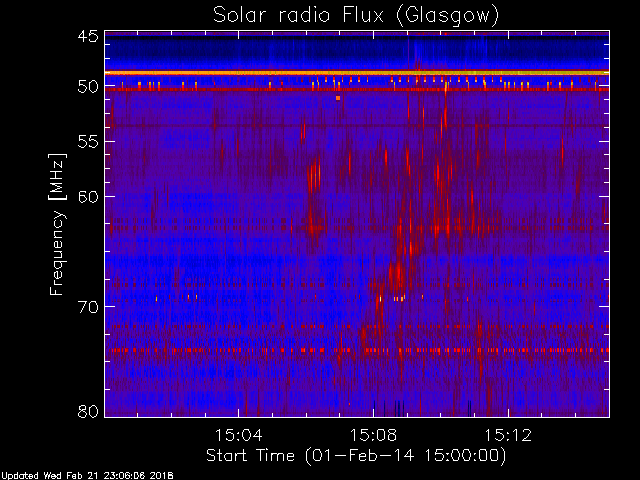The height and width of the screenshot is (480, 640).
Task: Click the '15:04' time tick label
Action: [238, 435]
